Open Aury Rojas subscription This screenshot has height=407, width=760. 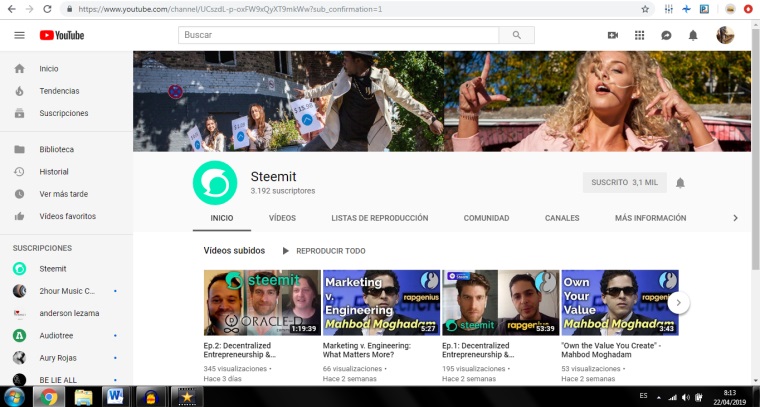[x=66, y=358]
